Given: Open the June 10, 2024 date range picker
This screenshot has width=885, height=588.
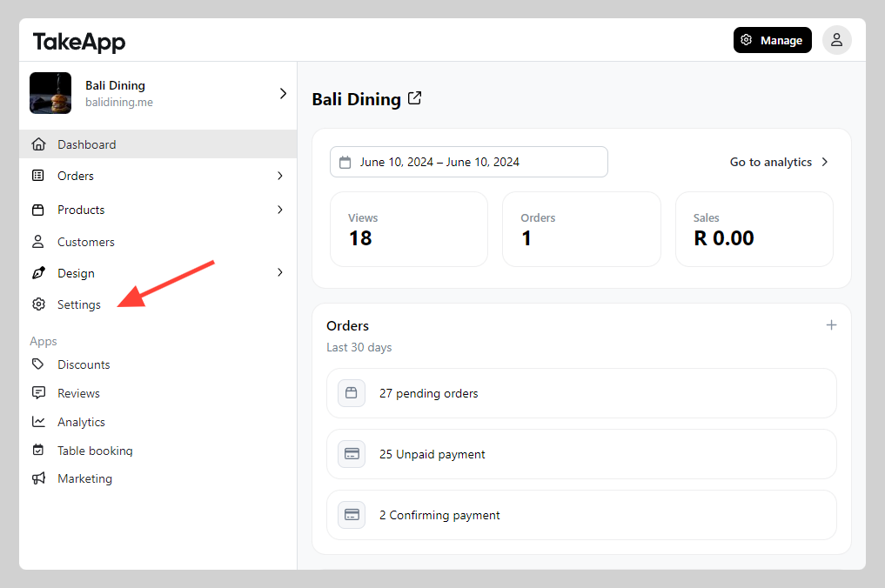Looking at the screenshot, I should [x=468, y=162].
